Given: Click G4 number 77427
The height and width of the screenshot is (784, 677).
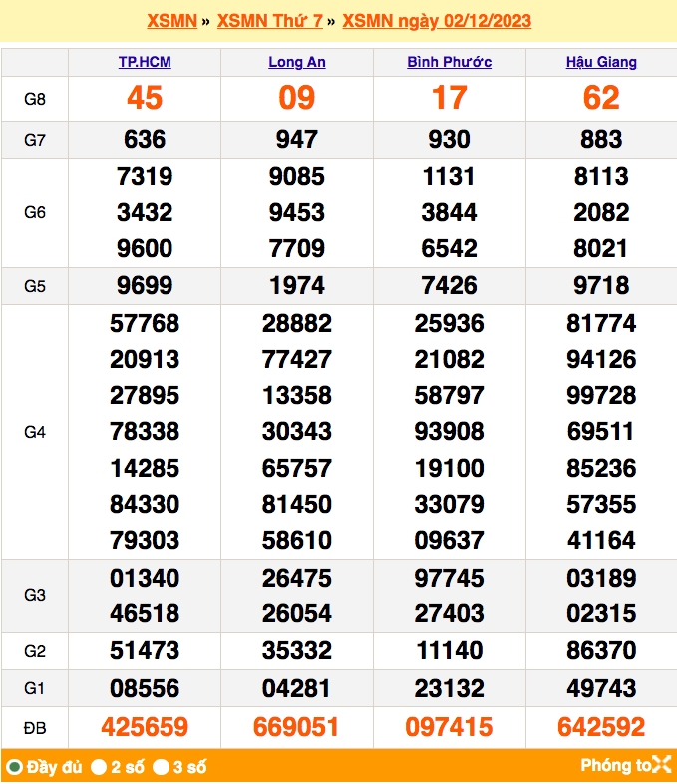Looking at the screenshot, I should click(297, 359).
